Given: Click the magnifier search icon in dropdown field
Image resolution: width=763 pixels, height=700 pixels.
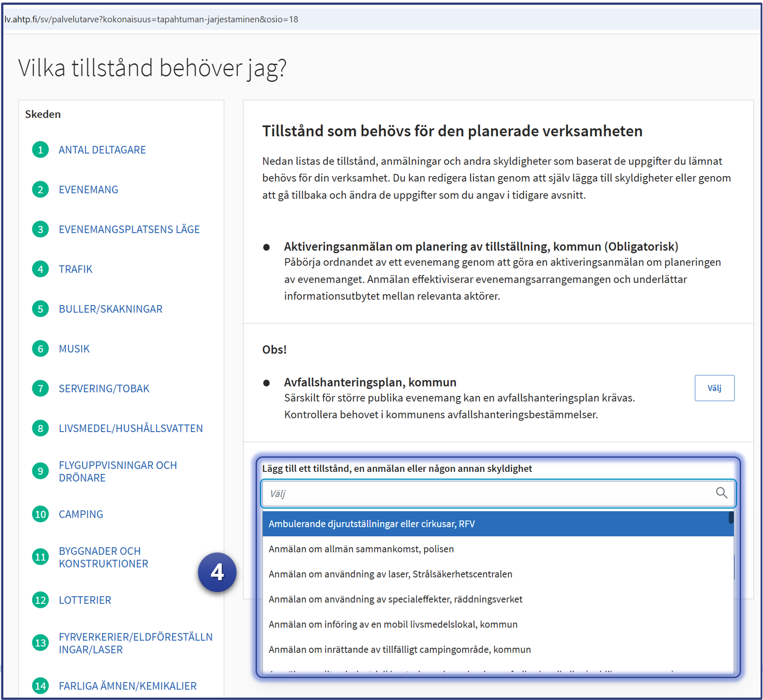Looking at the screenshot, I should 721,493.
